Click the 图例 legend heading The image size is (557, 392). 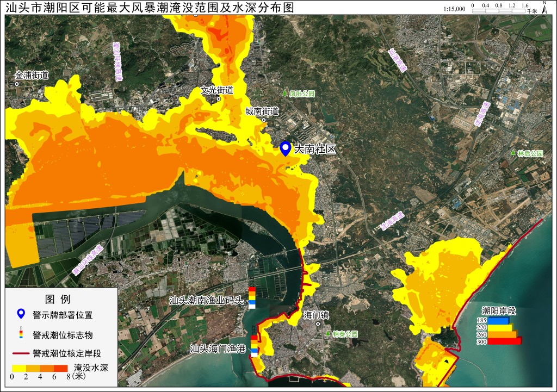coord(58,300)
